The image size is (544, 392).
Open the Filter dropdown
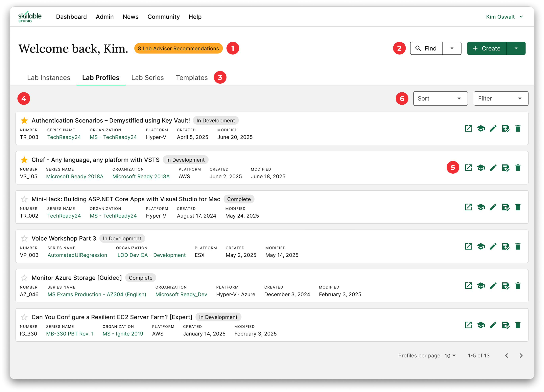(x=501, y=98)
